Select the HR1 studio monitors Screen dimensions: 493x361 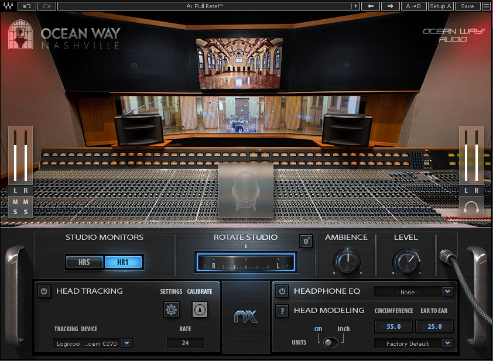click(123, 262)
